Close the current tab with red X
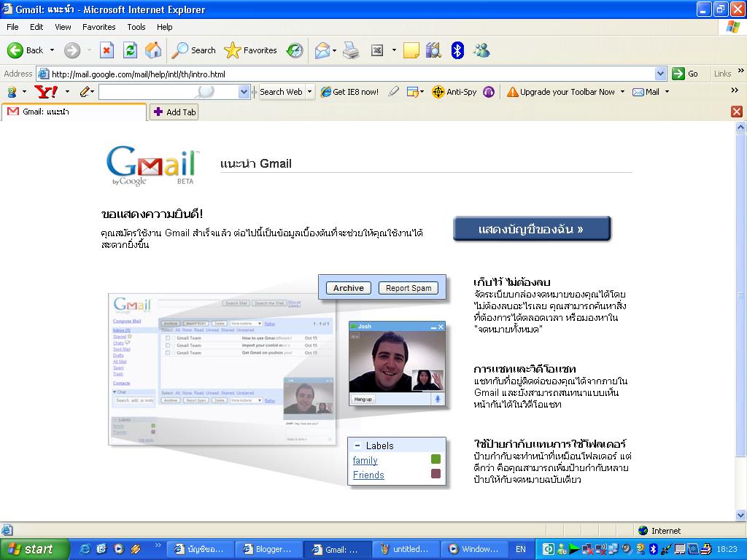 coord(737,112)
